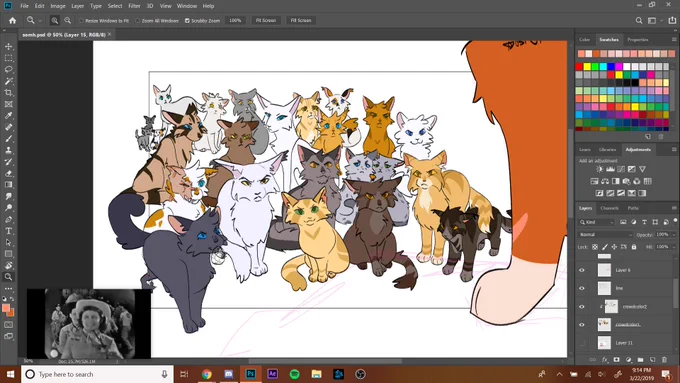Enable Resize Windows to Fit checkbox
The width and height of the screenshot is (680, 383).
[81, 20]
